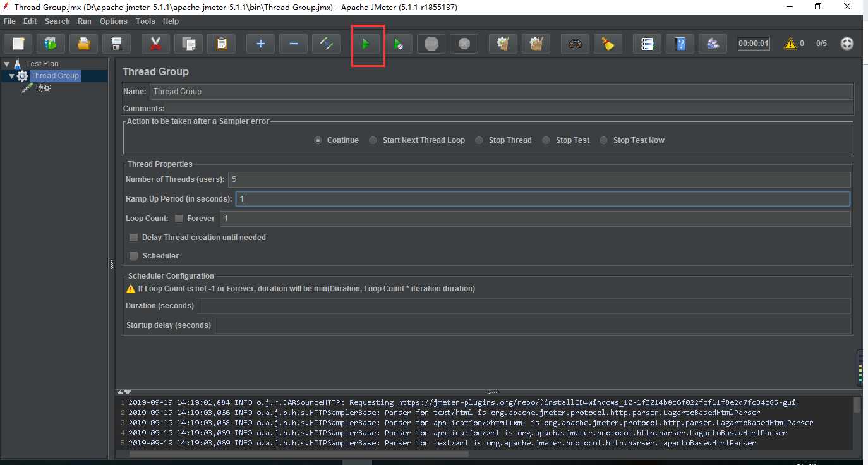Click the New test plan icon

[18, 44]
